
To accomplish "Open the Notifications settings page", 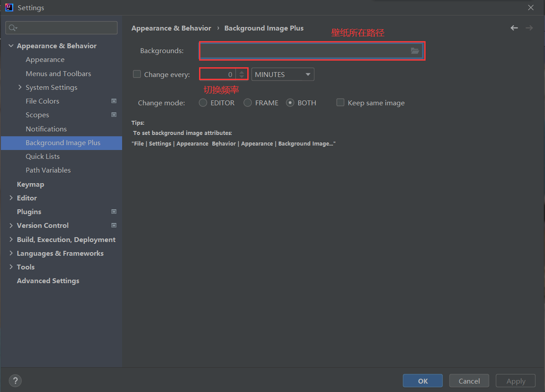I will pos(46,129).
